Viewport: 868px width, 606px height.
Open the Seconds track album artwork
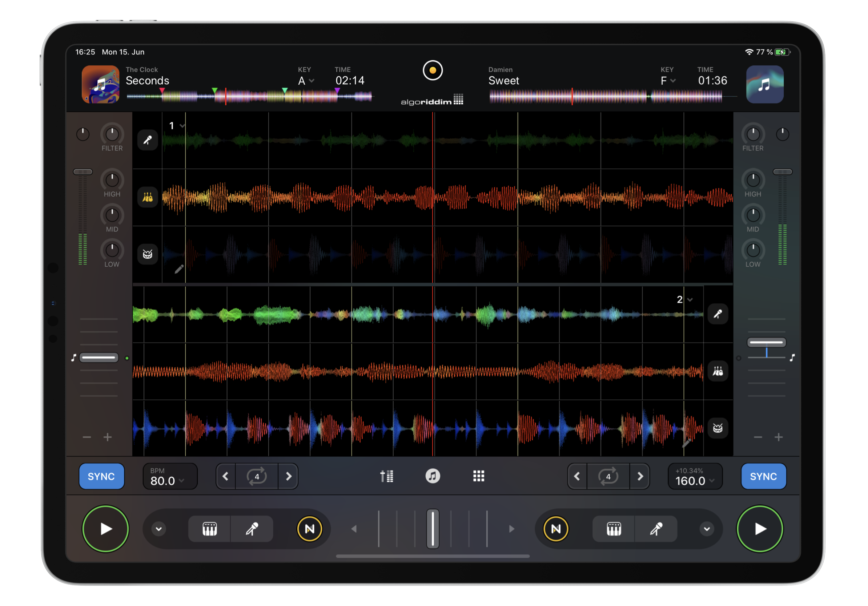point(101,84)
